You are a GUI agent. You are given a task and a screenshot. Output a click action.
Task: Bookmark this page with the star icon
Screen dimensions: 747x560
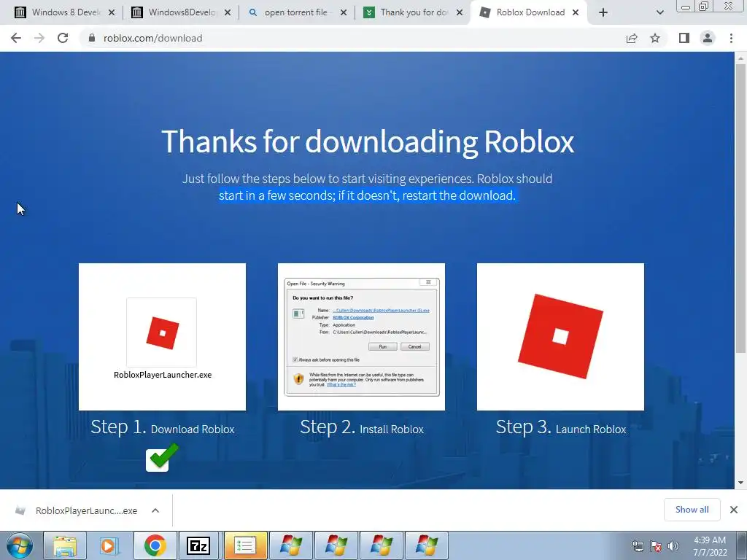(655, 38)
